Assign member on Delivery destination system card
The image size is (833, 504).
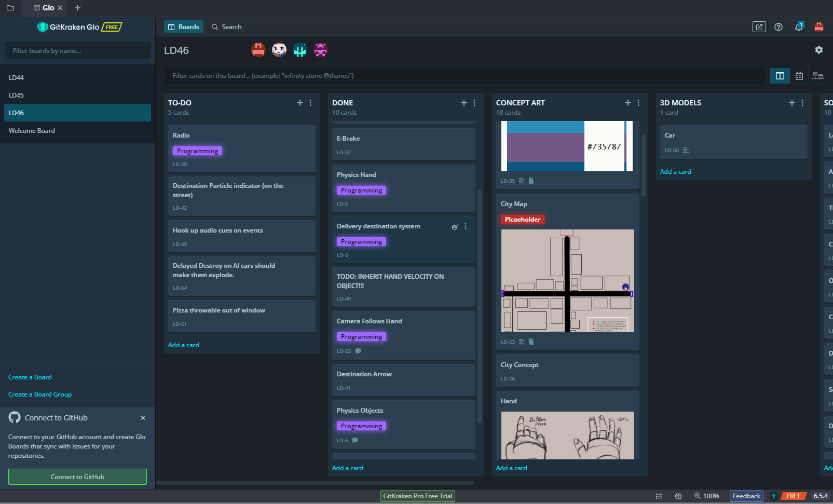click(455, 227)
